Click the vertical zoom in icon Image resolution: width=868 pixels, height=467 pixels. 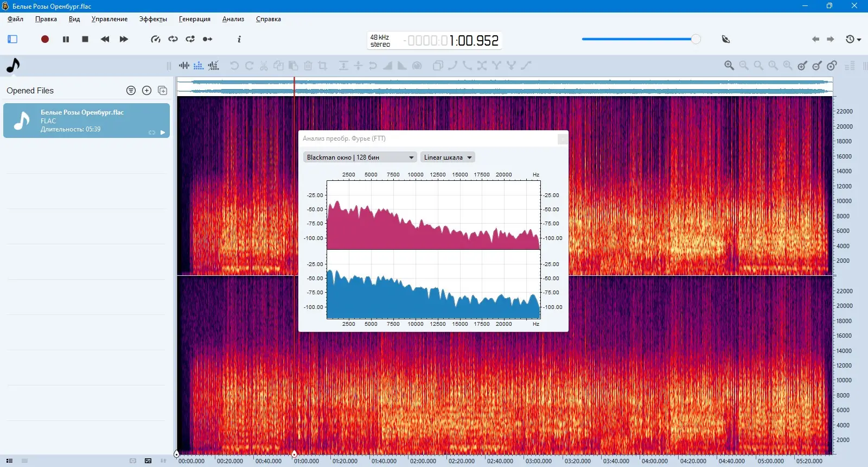pyautogui.click(x=802, y=66)
